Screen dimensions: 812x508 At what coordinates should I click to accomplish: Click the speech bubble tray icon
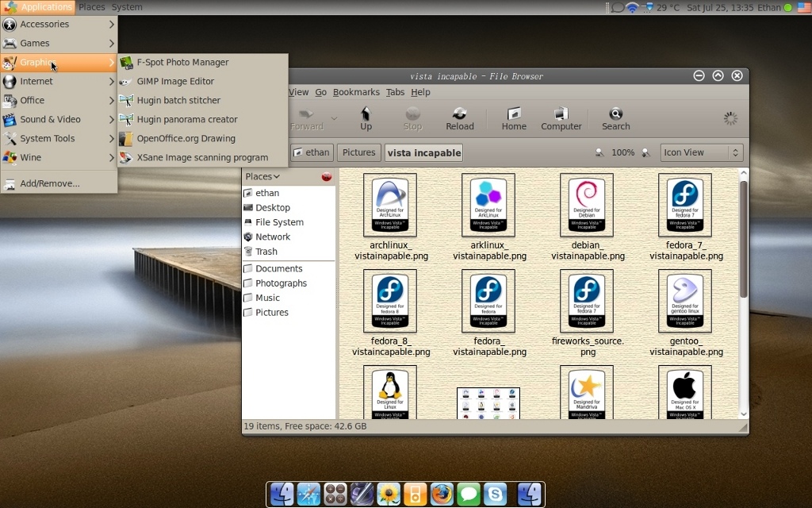tap(617, 8)
